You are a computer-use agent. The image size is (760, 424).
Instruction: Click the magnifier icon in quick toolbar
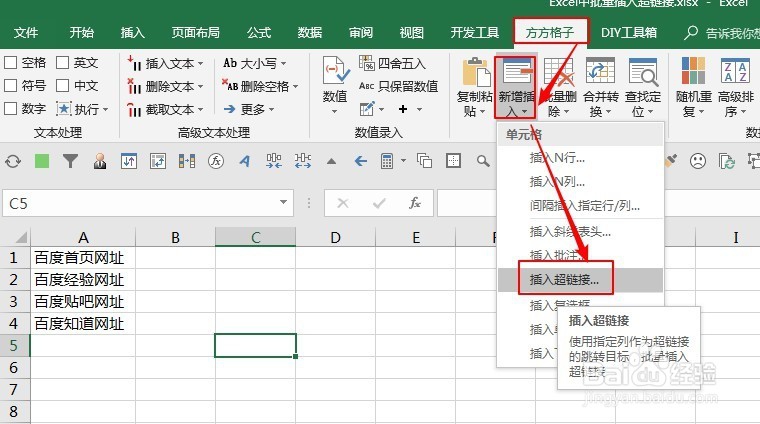point(483,161)
